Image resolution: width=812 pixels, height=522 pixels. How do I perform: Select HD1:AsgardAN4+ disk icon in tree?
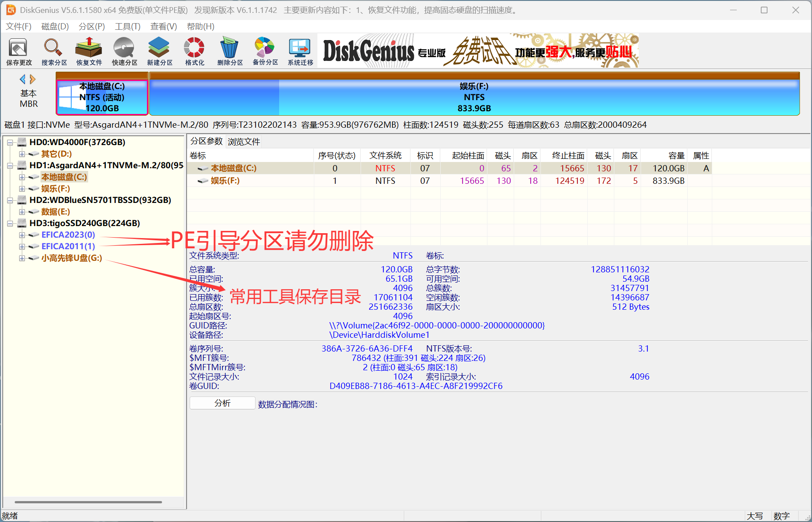click(x=22, y=166)
